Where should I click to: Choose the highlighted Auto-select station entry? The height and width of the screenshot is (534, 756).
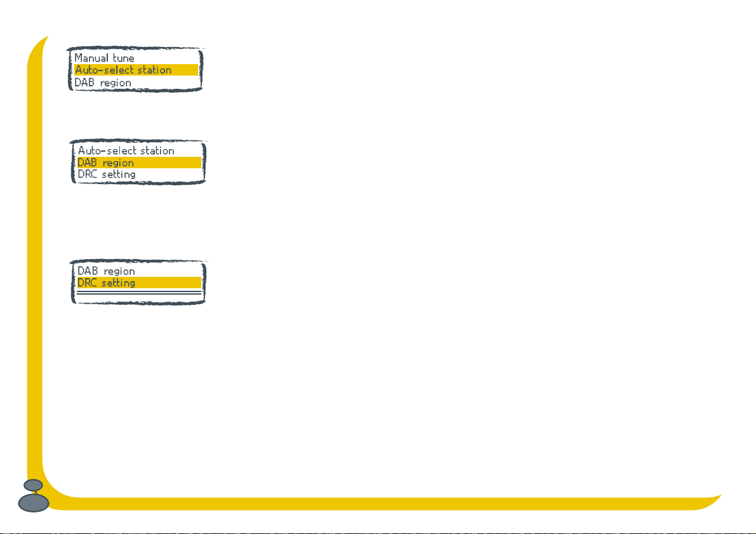pyautogui.click(x=136, y=70)
